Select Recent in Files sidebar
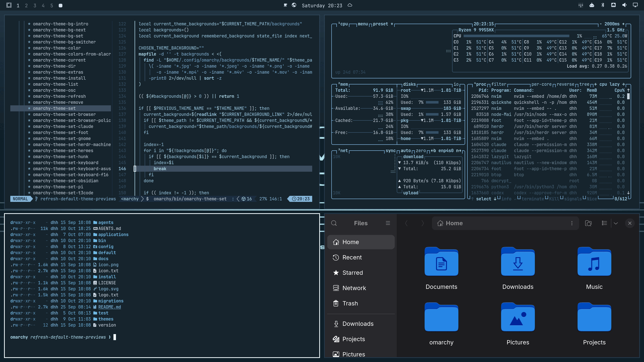 361,257
